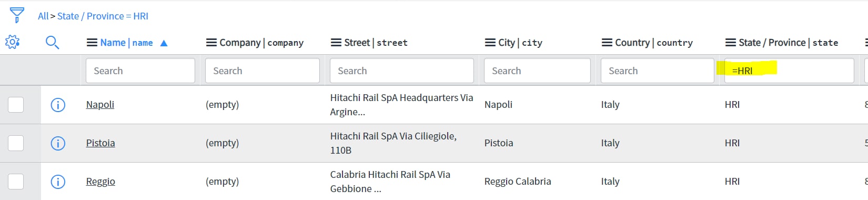868x200 pixels.
Task: Preview Pistoia record info icon
Action: tap(58, 143)
